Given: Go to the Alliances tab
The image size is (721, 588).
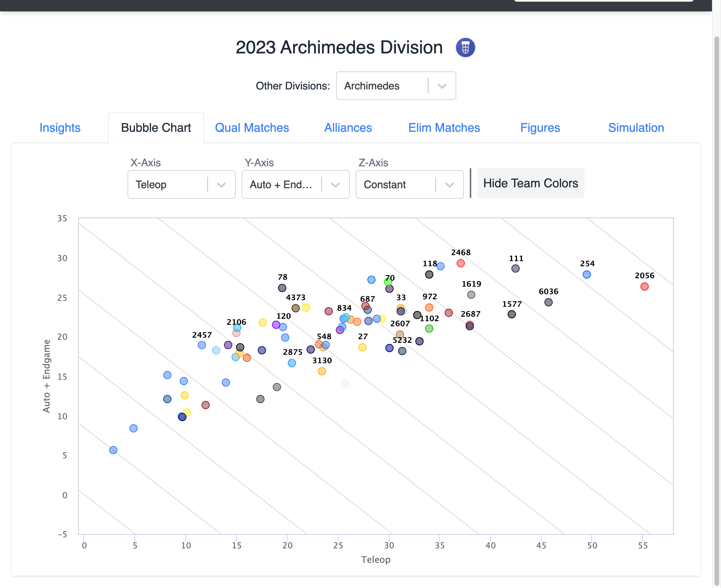Looking at the screenshot, I should (x=348, y=128).
